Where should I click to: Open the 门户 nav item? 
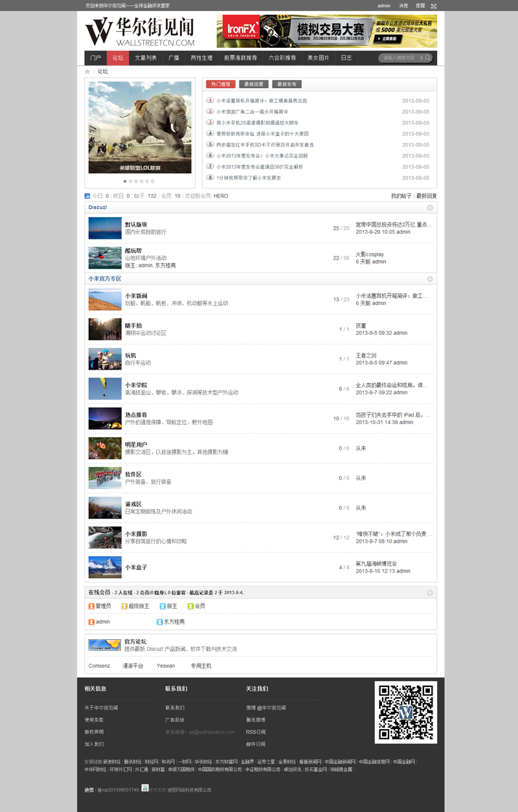click(x=96, y=58)
